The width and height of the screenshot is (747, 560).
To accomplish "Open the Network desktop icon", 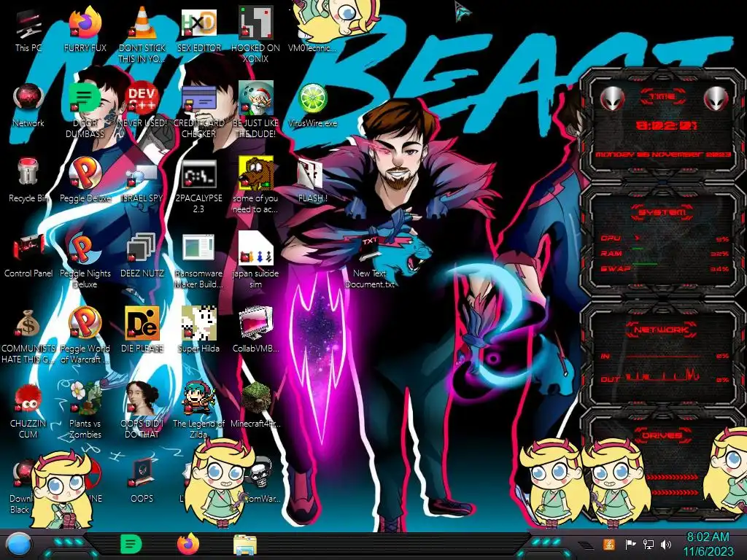I will 28,106.
